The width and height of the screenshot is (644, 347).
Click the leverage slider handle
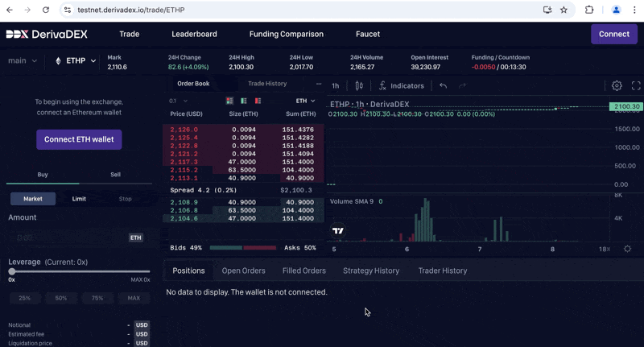pos(12,271)
